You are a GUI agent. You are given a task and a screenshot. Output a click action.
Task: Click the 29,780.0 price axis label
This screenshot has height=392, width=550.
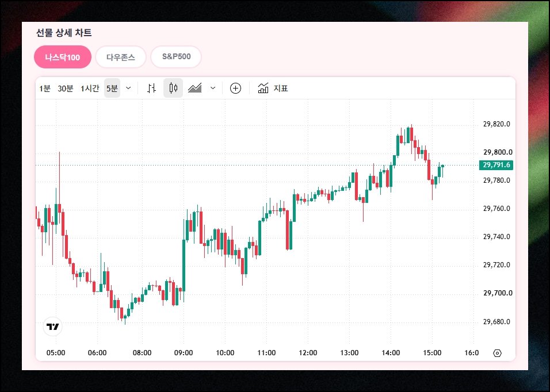pos(496,180)
